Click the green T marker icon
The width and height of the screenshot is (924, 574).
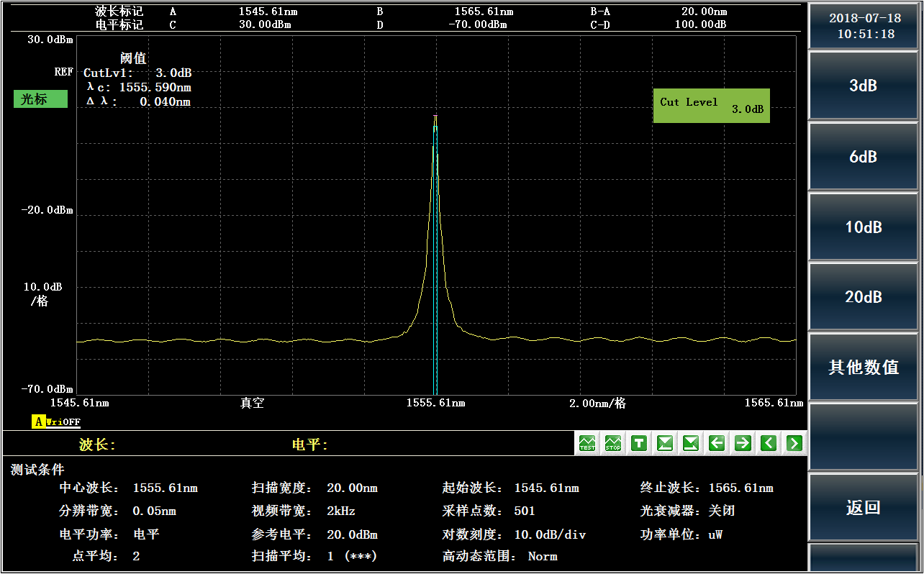(x=638, y=443)
